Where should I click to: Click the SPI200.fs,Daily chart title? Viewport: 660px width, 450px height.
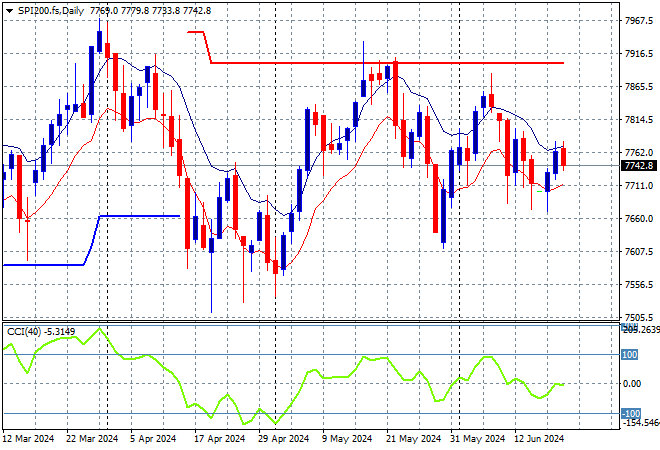coord(51,11)
